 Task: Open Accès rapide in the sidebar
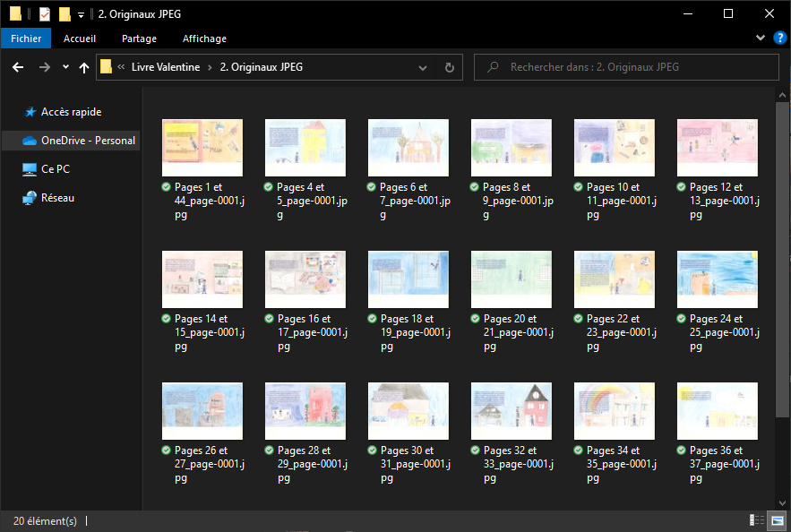click(71, 112)
